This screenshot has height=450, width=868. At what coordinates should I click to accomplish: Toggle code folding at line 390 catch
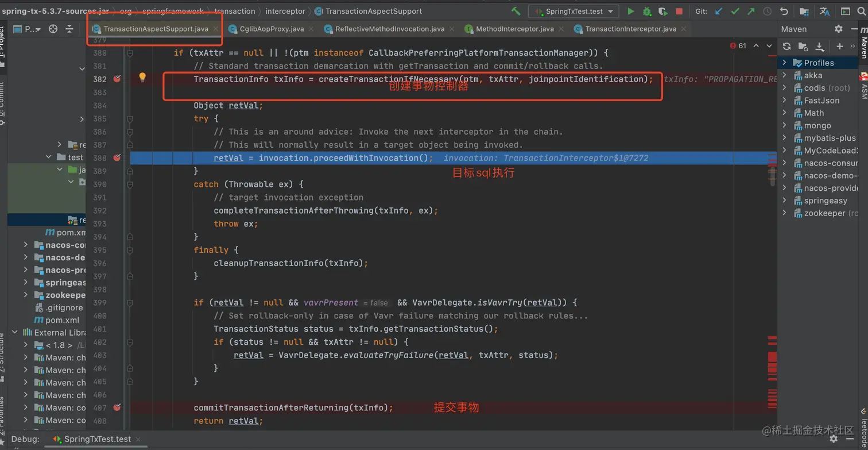click(130, 184)
